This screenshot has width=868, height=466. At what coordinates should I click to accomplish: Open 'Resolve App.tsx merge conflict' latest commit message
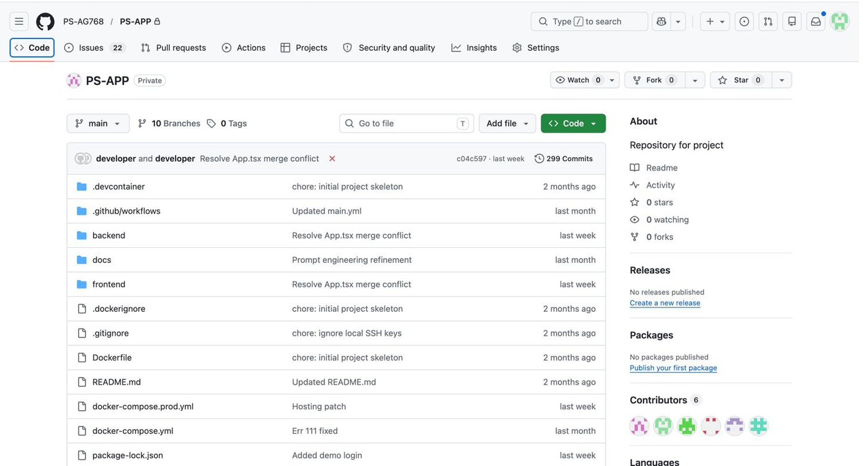click(259, 159)
